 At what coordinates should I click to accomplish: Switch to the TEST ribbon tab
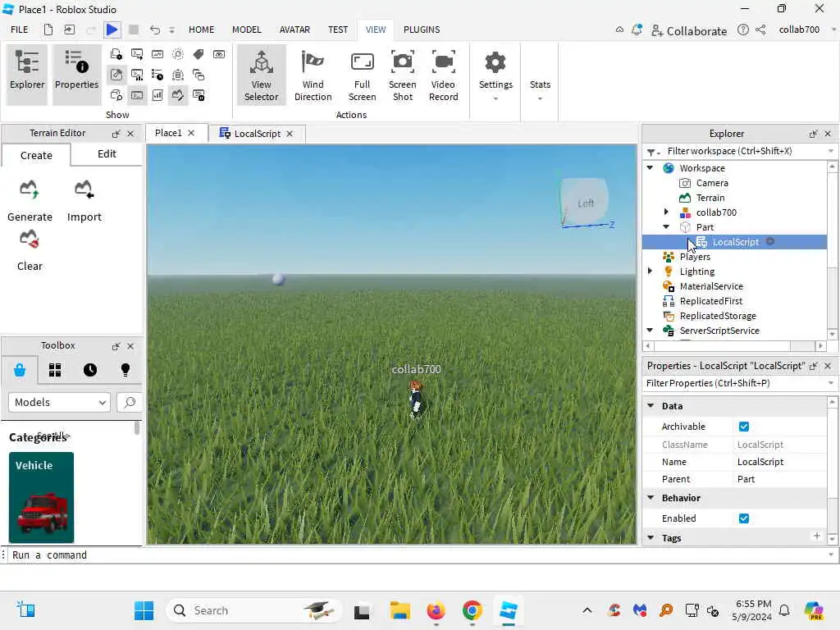[338, 30]
